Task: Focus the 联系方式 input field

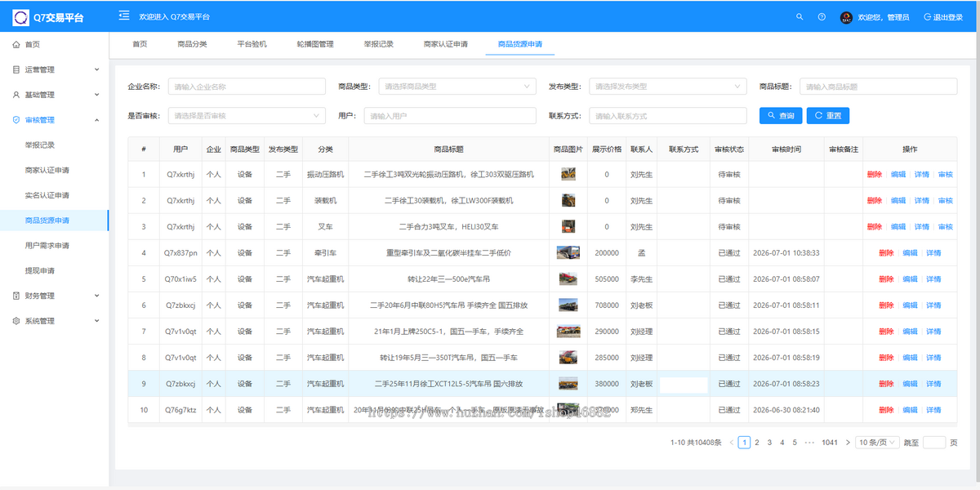Action: pyautogui.click(x=668, y=116)
